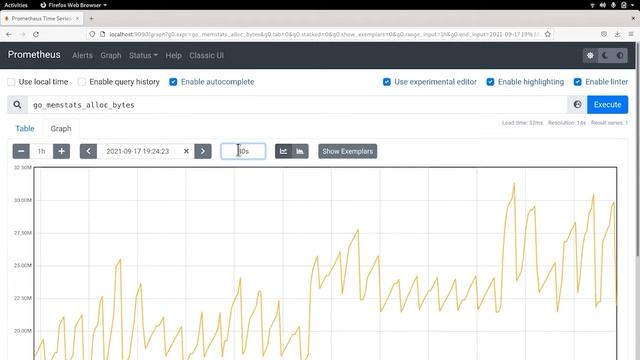
Task: Open the GNOME Activities overview
Action: point(16,5)
